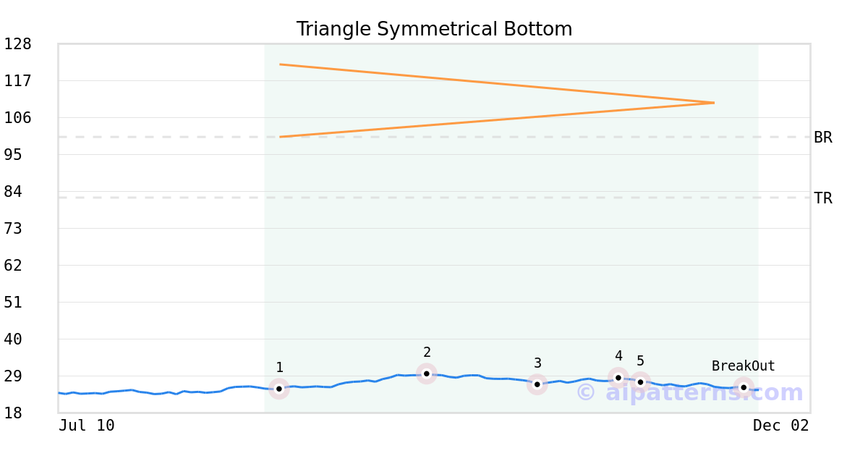Image resolution: width=868 pixels, height=456 pixels.
Task: Click the 128 value on the price axis
Action: 18,44
